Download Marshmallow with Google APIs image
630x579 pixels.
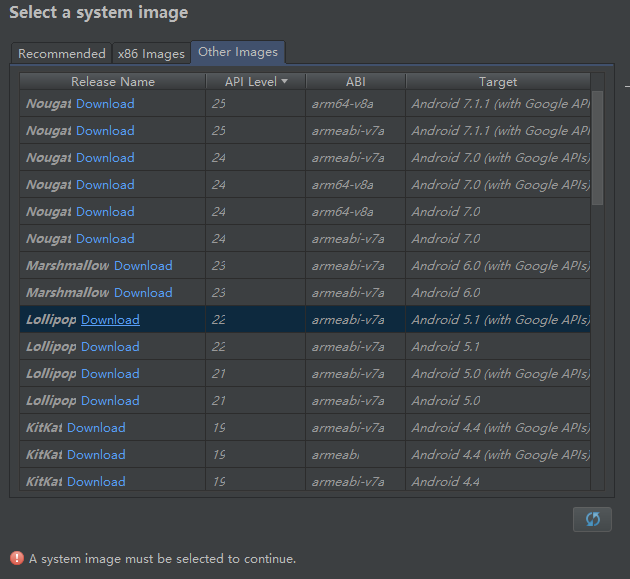coord(143,266)
